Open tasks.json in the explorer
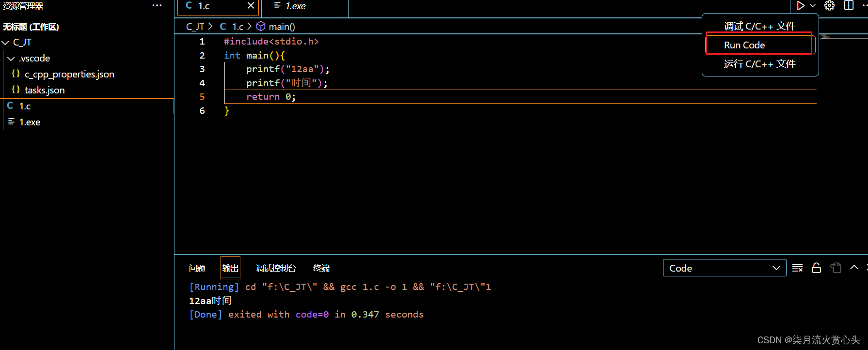Viewport: 868px width, 350px height. tap(45, 90)
